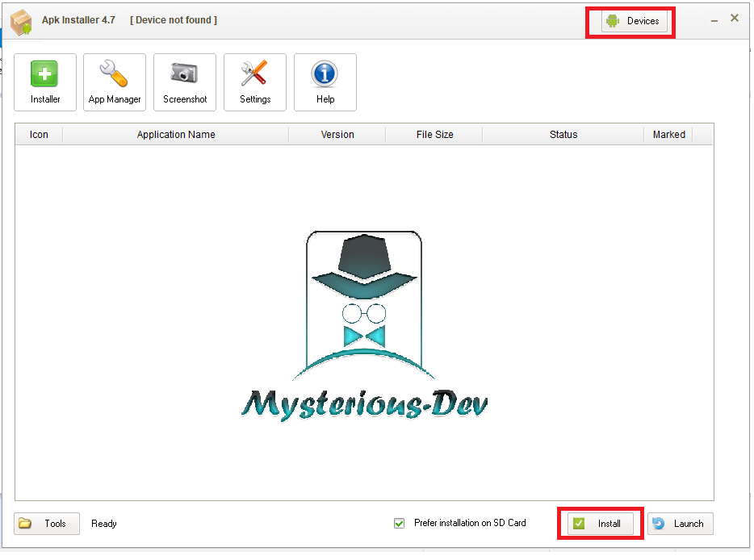Sort list by File Size column
This screenshot has height=560, width=754.
coord(434,135)
